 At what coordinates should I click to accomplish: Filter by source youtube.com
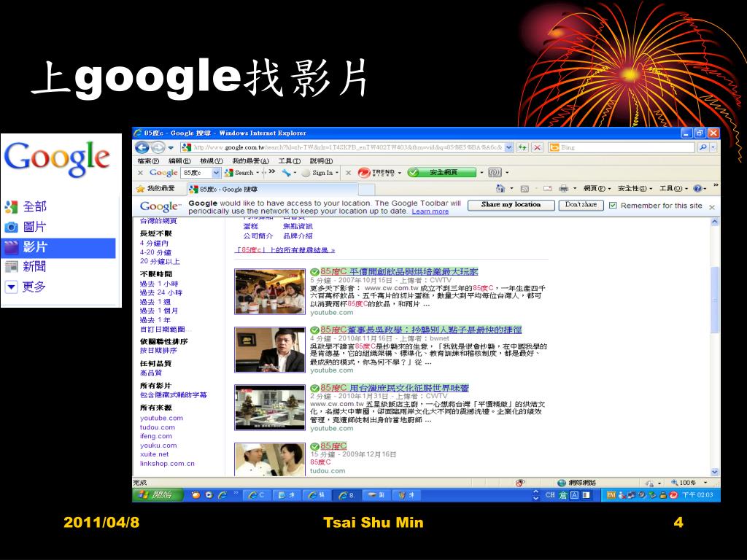(x=161, y=418)
